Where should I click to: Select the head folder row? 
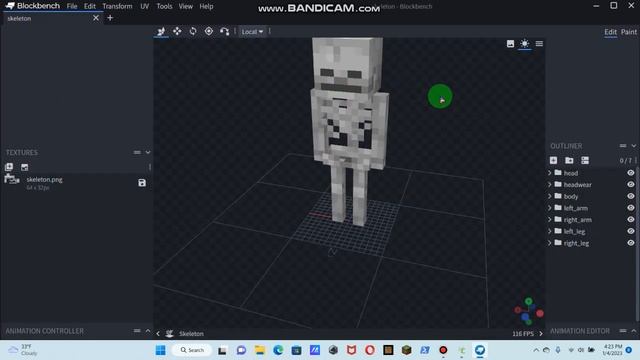591,173
